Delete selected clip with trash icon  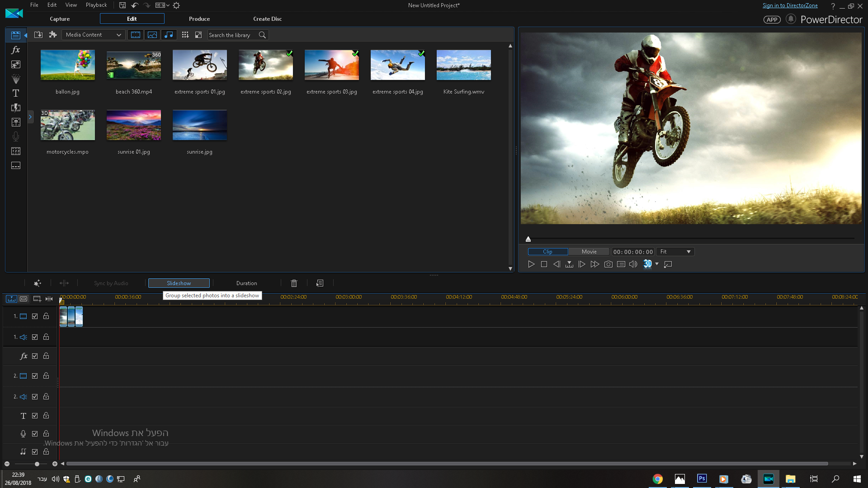(x=294, y=283)
